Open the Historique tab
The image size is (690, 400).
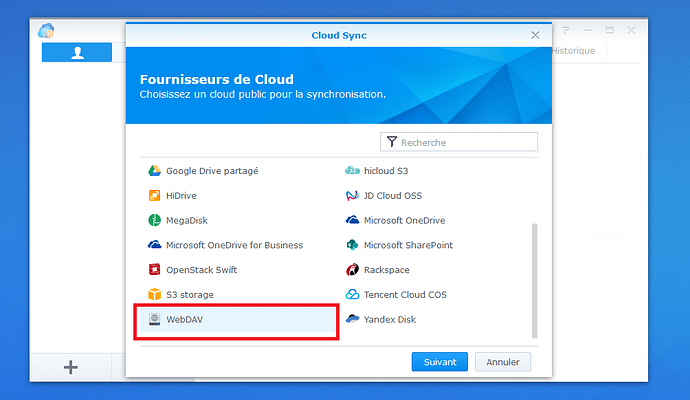pos(573,51)
